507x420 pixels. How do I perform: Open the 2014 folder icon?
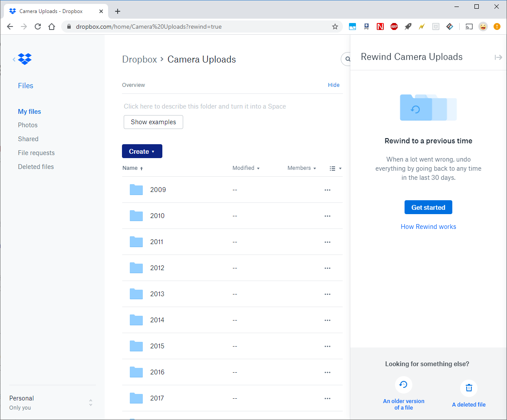coord(136,320)
